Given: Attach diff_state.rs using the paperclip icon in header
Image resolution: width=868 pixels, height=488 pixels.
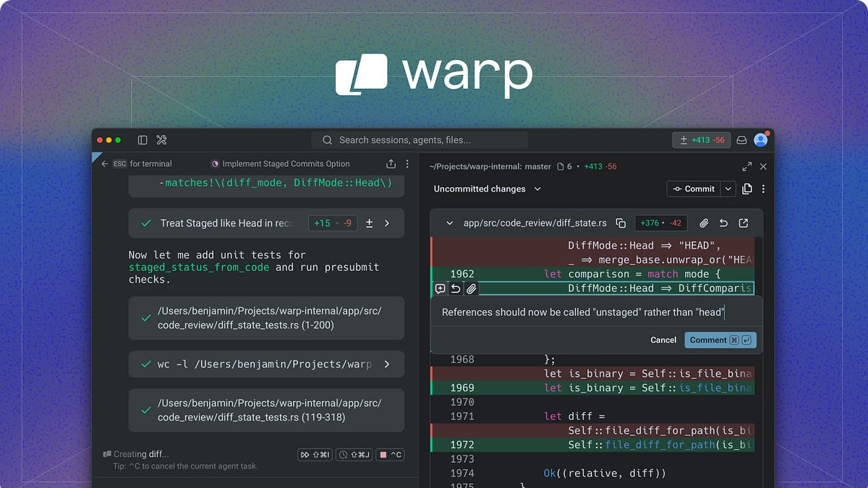Looking at the screenshot, I should click(704, 223).
